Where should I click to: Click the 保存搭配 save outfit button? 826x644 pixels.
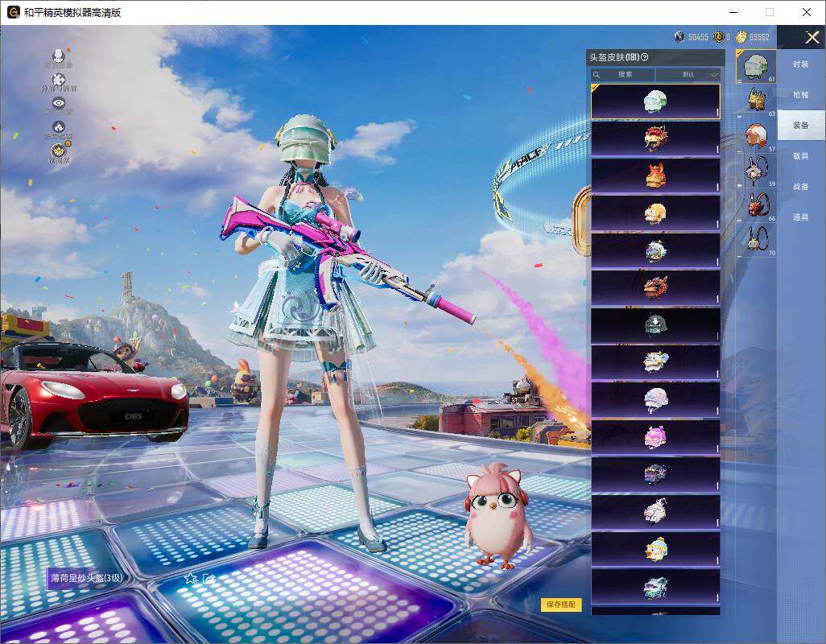(561, 604)
